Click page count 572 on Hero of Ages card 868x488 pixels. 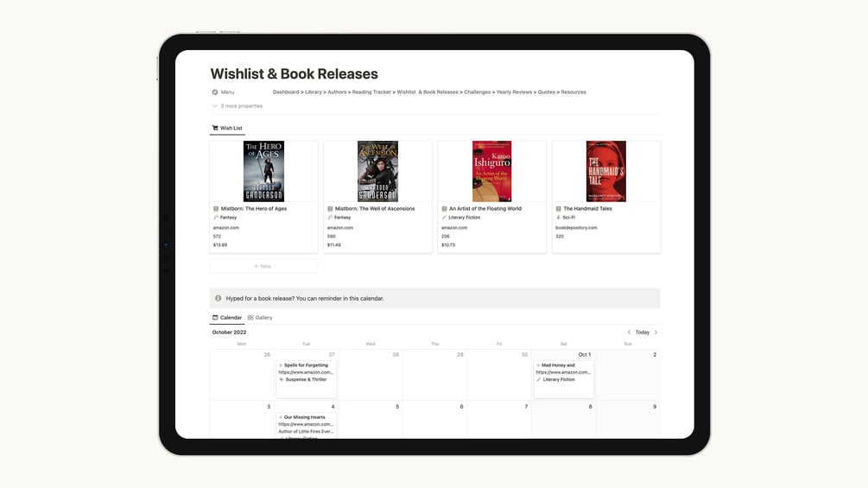[217, 237]
